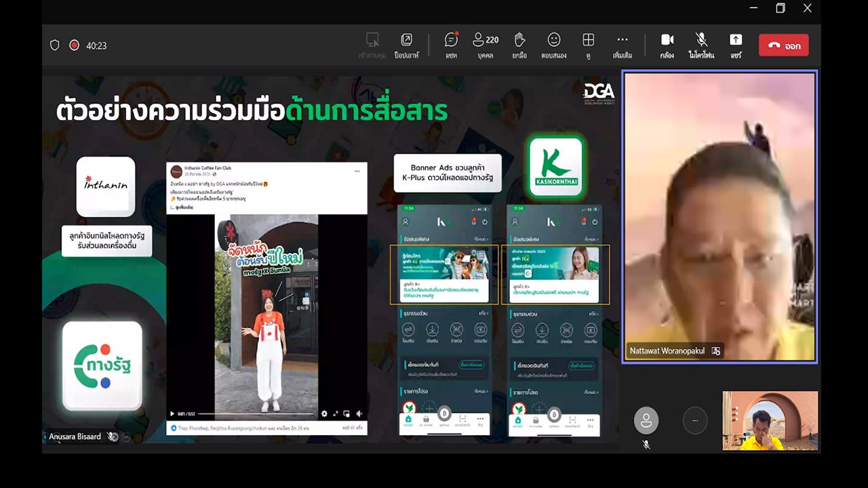Open the meeting chat panel
This screenshot has height=488, width=868.
pos(451,45)
